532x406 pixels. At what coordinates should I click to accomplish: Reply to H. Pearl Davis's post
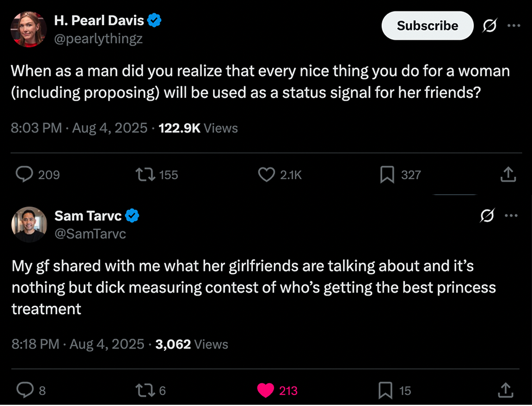[24, 174]
